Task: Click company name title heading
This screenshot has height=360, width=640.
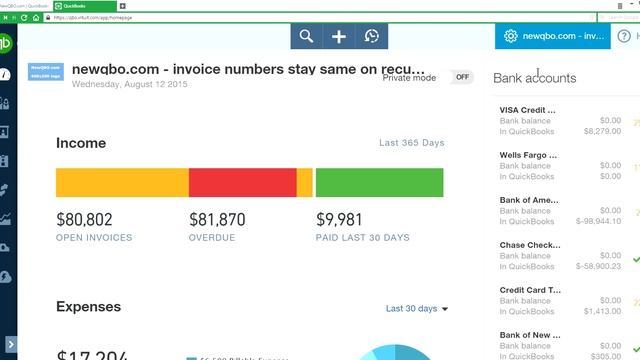Action: [x=248, y=69]
